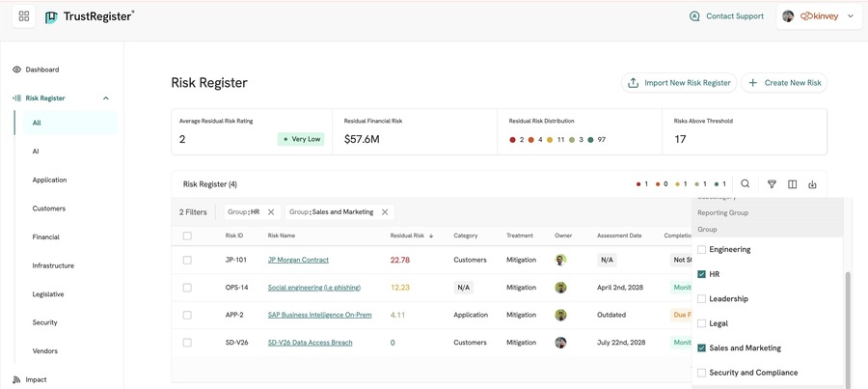This screenshot has width=868, height=389.
Task: Open SD-V26 Data Access Breach link
Action: 310,343
